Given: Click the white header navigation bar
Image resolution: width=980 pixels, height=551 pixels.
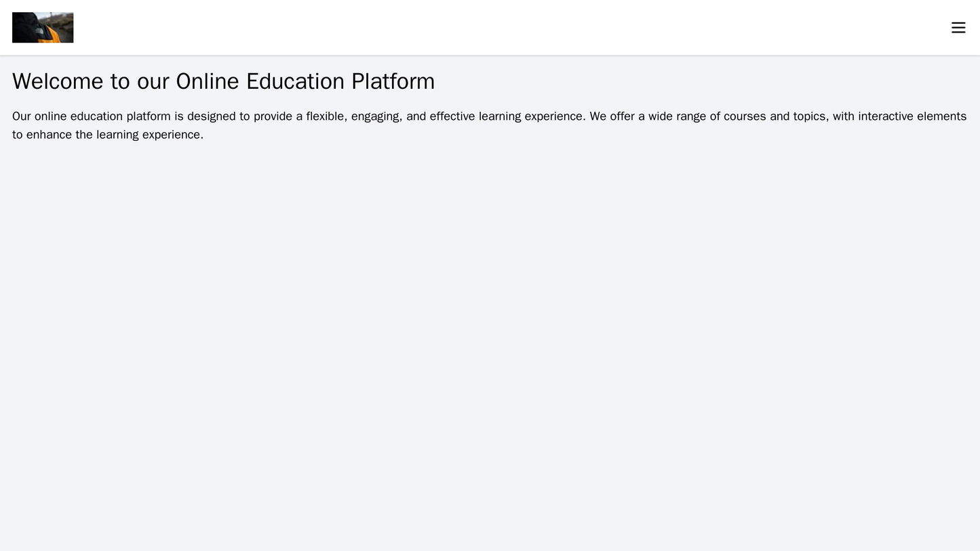Looking at the screenshot, I should [490, 27].
